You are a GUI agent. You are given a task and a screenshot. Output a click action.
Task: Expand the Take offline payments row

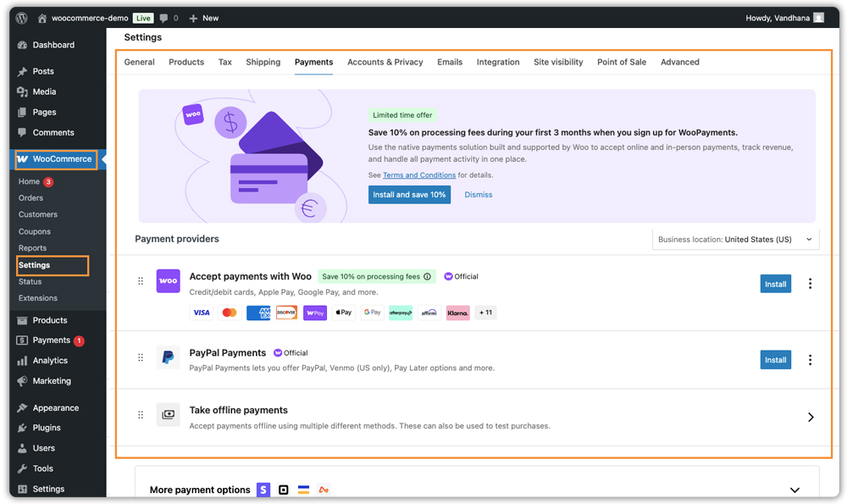click(x=811, y=417)
